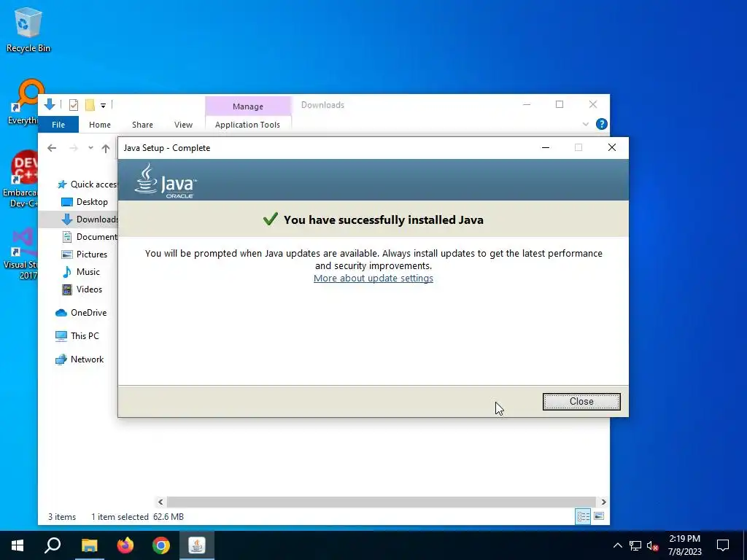Click the File Explorer Help icon
The width and height of the screenshot is (747, 560).
click(601, 124)
